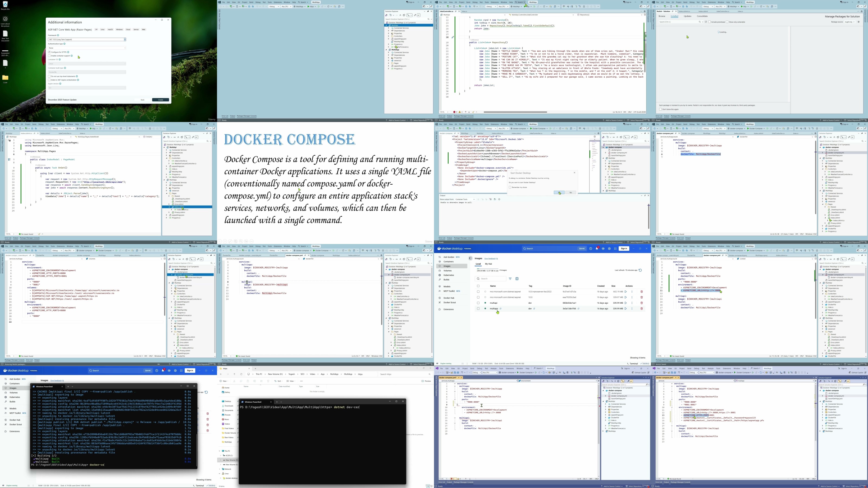
Task: Tick the Include prerelease checkbox
Action: [x=710, y=22]
